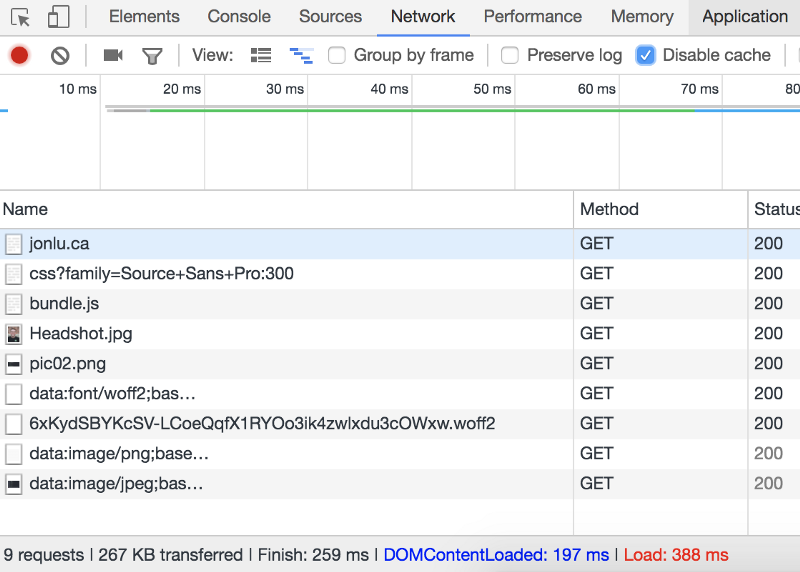This screenshot has width=800, height=572.
Task: Check the Preserve log option
Action: pyautogui.click(x=510, y=55)
